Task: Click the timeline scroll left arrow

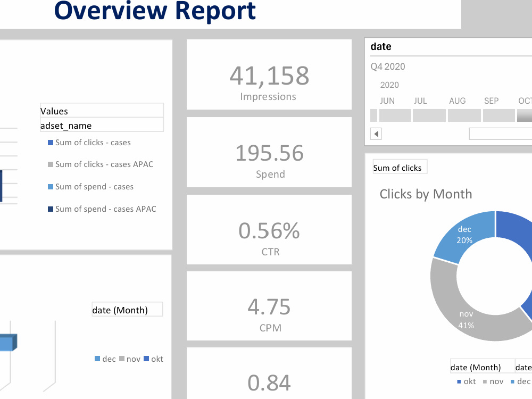Action: point(376,134)
